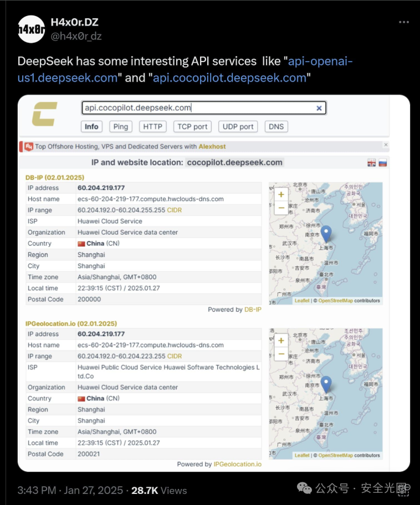Click the hostname input field
The image size is (420, 505).
204,108
